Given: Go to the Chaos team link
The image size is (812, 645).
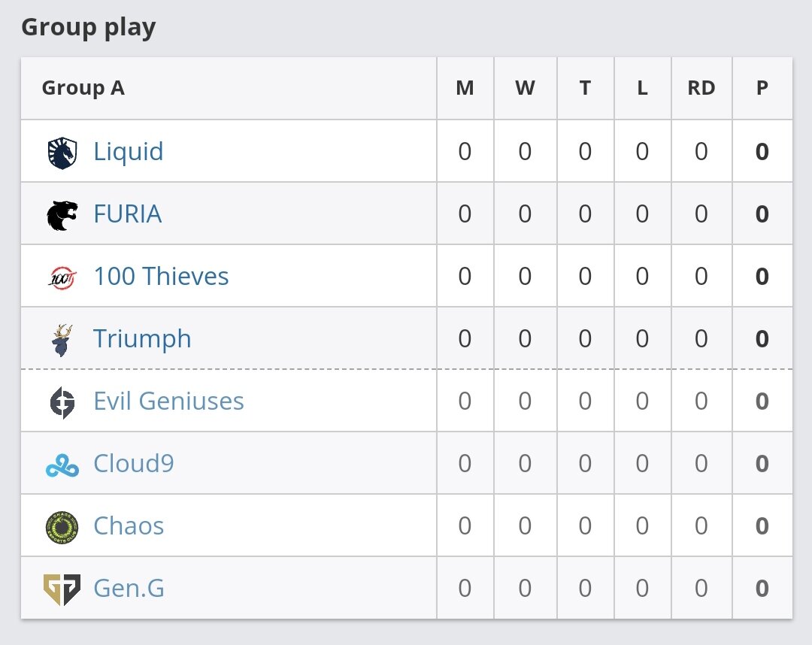Looking at the screenshot, I should 129,526.
